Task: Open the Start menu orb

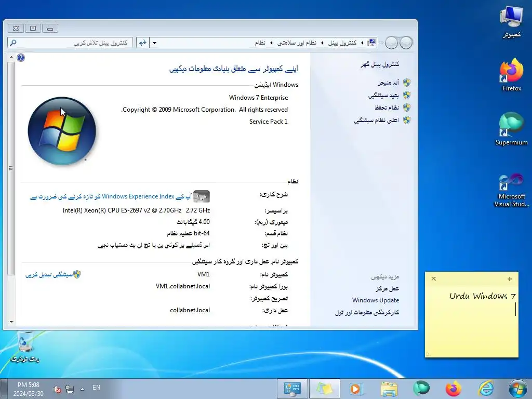Action: pyautogui.click(x=517, y=389)
